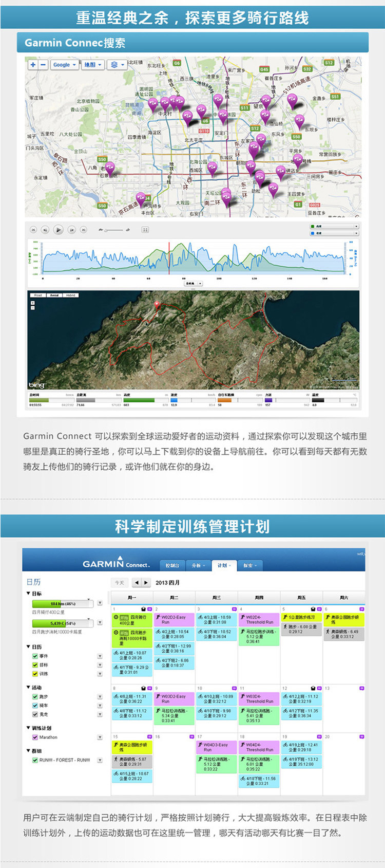385x868 pixels.
Task: Open the 探索 explore tab
Action: 250,565
